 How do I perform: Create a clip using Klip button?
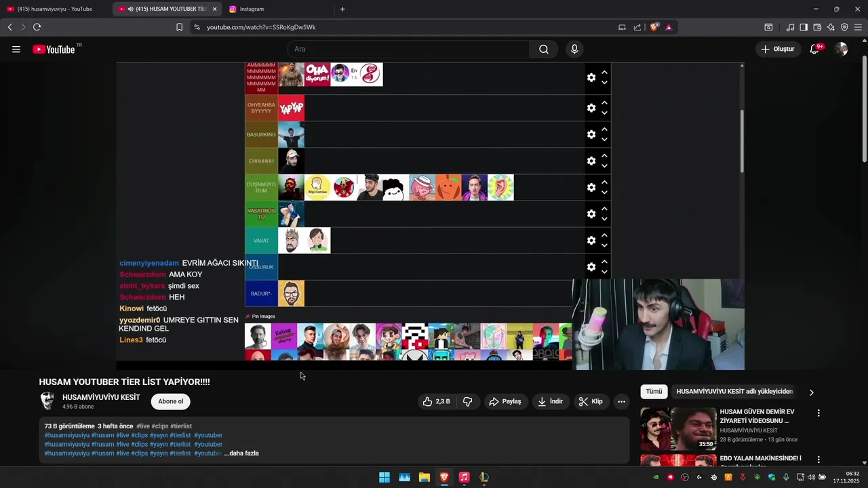click(x=591, y=401)
